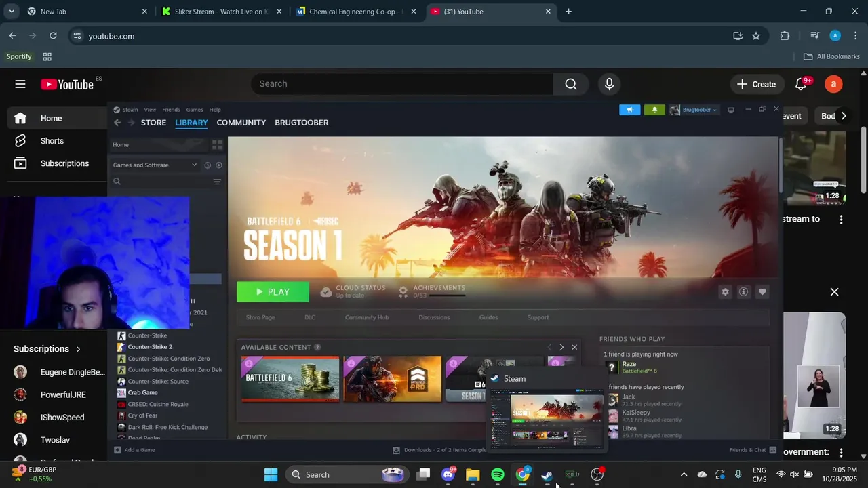Open the BRUGTOOBER profile tab in Steam
The image size is (868, 488).
point(301,123)
